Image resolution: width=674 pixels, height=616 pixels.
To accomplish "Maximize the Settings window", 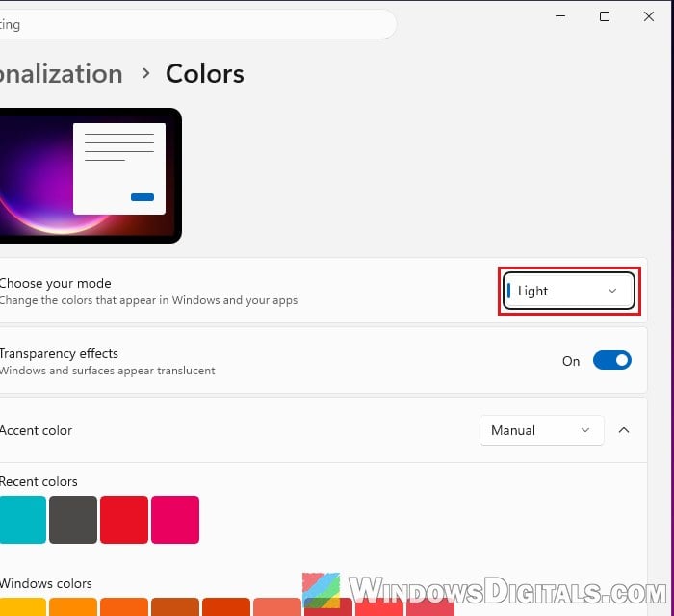I will click(605, 16).
